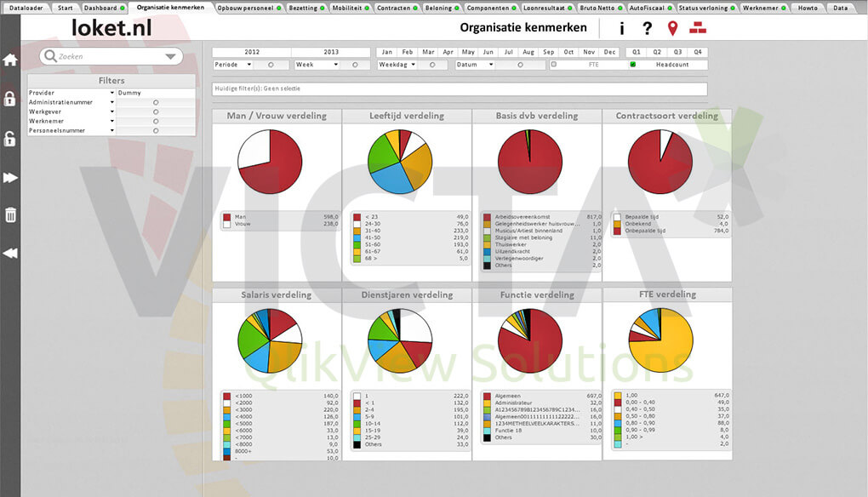This screenshot has width=868, height=497.
Task: Open the Contracten tab
Action: 397,8
